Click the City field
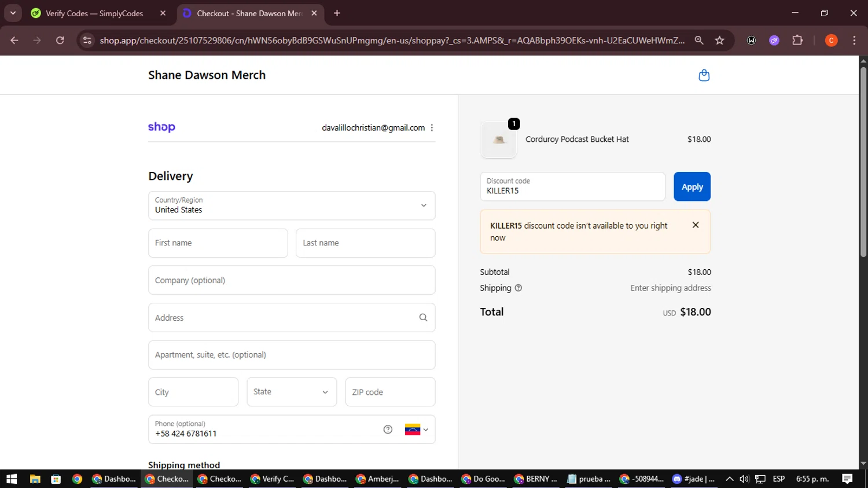This screenshot has width=868, height=488. point(193,392)
